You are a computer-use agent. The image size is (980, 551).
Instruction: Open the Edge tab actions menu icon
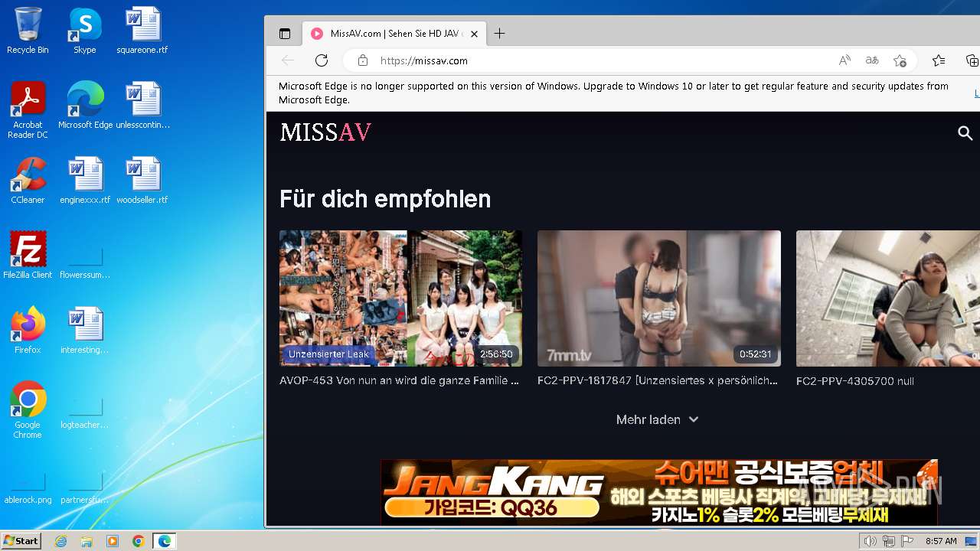(285, 34)
